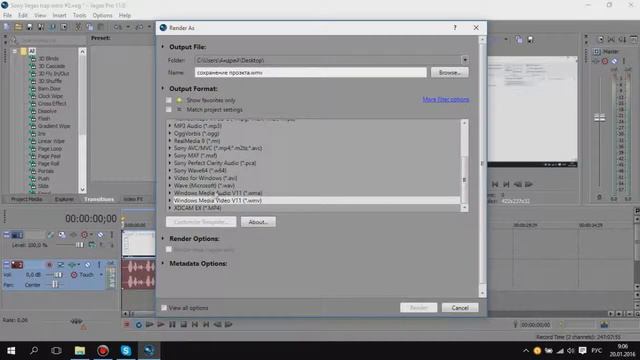The width and height of the screenshot is (640, 360).
Task: Click the Paste toolbar icon
Action: coord(100,27)
